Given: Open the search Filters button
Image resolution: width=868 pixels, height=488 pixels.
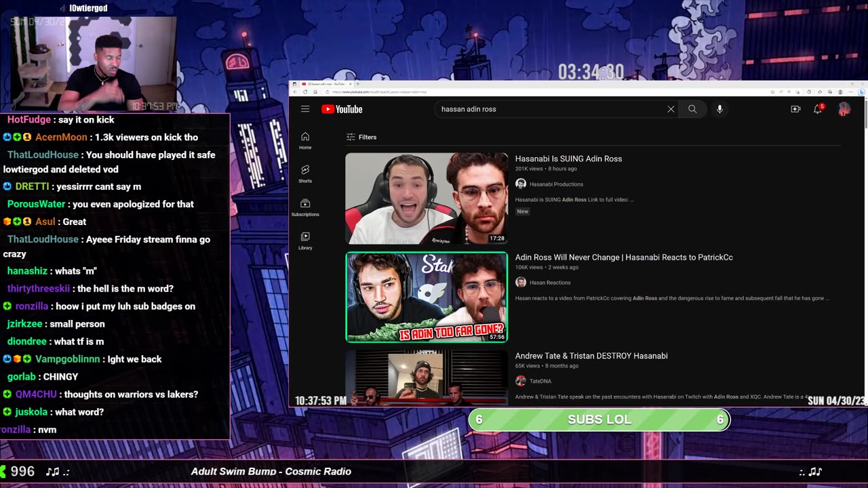Looking at the screenshot, I should pos(361,137).
